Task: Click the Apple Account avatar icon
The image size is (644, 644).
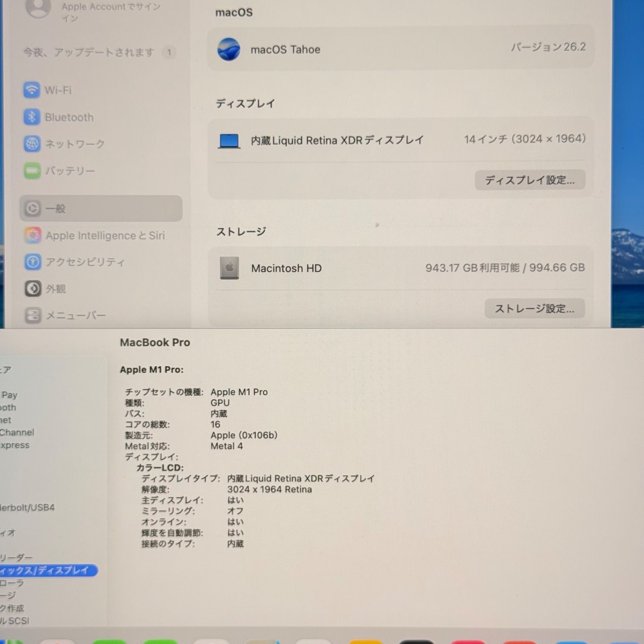Action: pos(38,8)
